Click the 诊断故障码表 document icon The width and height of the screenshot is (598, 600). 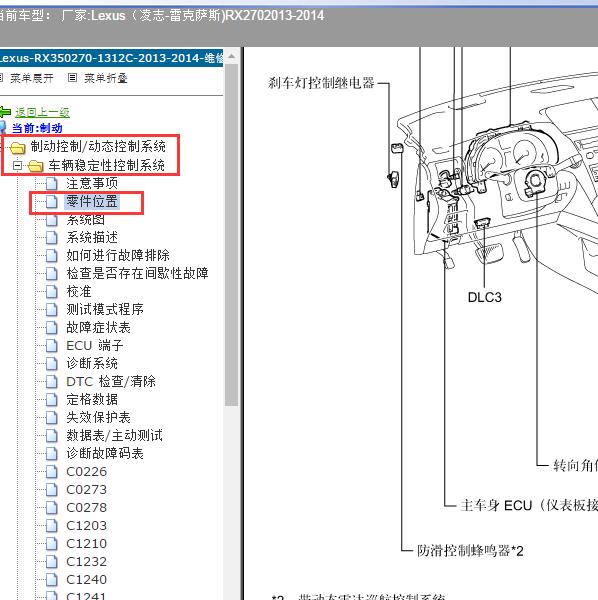tap(52, 453)
